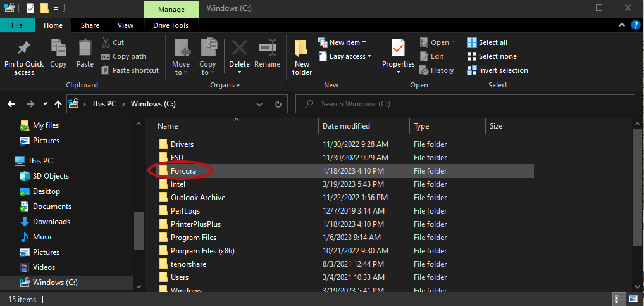Select the Cut scissors icon
644x306 pixels.
(106, 42)
